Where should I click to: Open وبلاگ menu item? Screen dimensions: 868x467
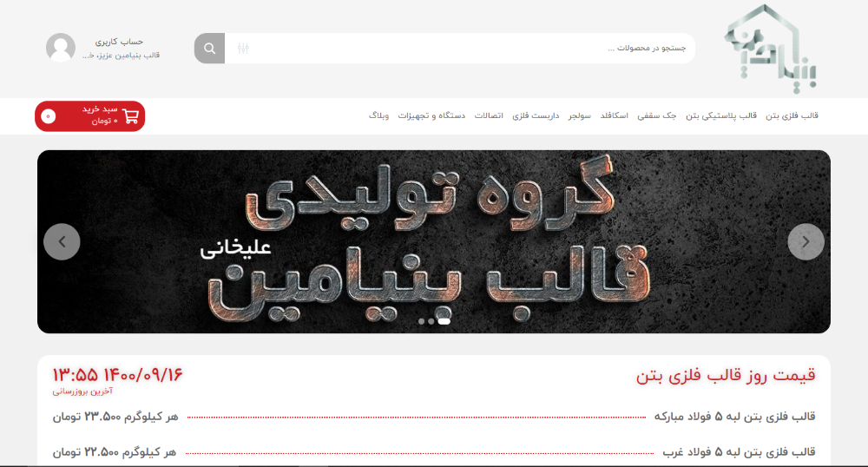click(378, 115)
